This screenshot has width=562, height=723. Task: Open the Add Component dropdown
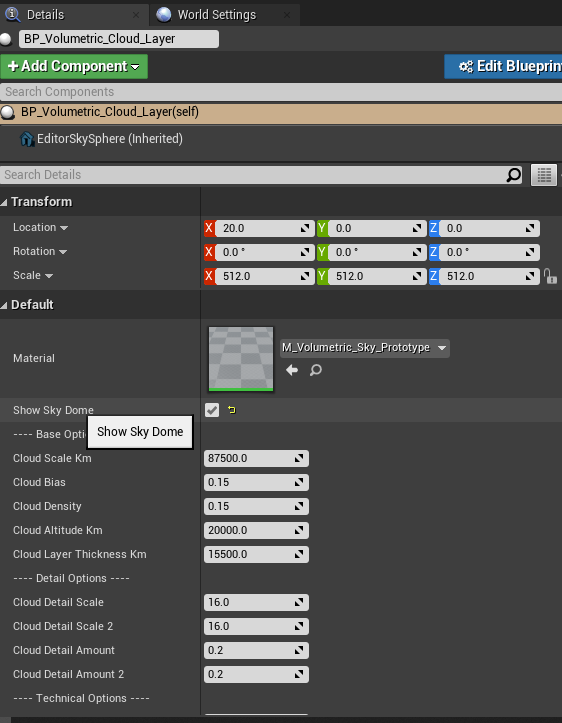tap(74, 66)
